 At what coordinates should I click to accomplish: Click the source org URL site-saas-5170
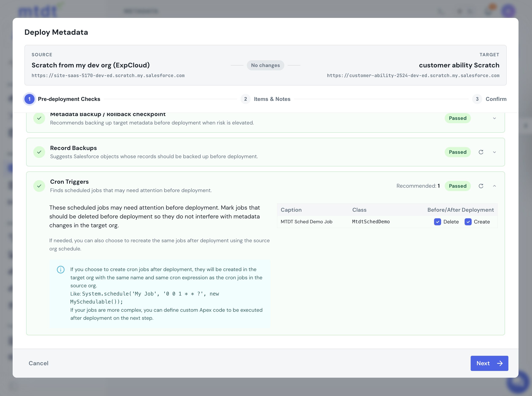[x=108, y=75]
